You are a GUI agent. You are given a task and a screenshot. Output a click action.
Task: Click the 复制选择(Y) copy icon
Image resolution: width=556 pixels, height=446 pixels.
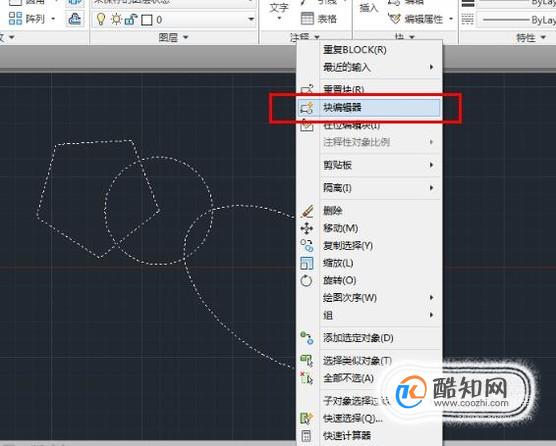pyautogui.click(x=307, y=245)
